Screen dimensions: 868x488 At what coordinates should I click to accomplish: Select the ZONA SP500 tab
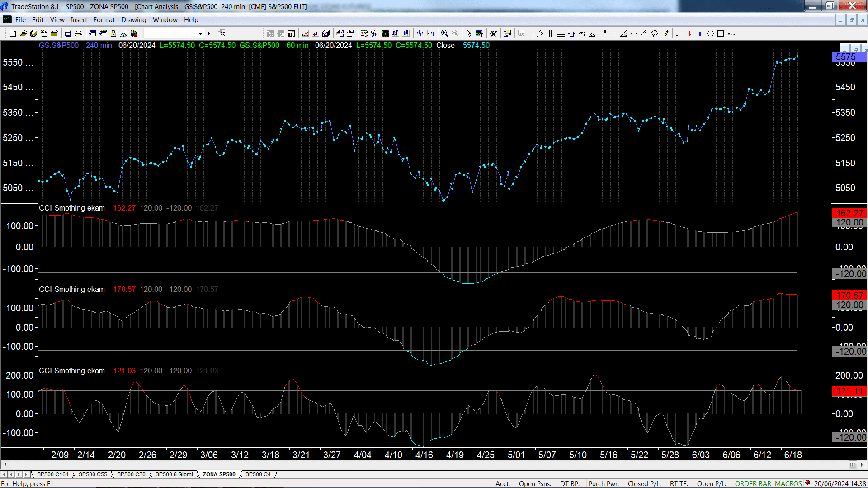tap(219, 474)
